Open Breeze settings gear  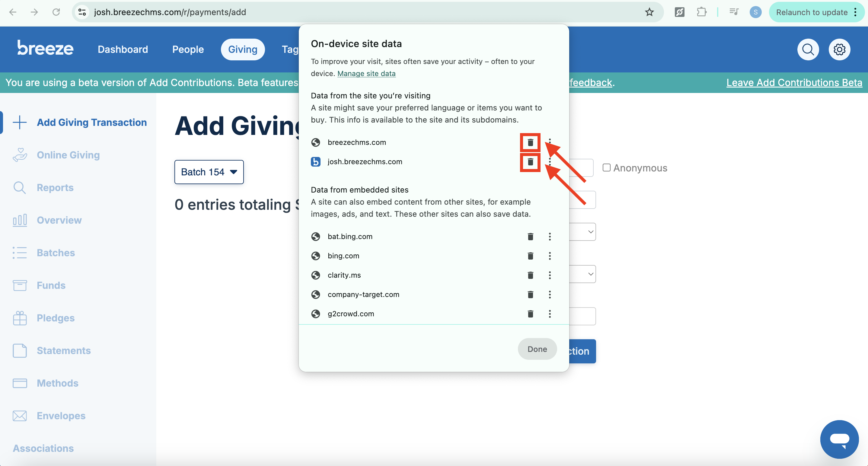click(839, 49)
